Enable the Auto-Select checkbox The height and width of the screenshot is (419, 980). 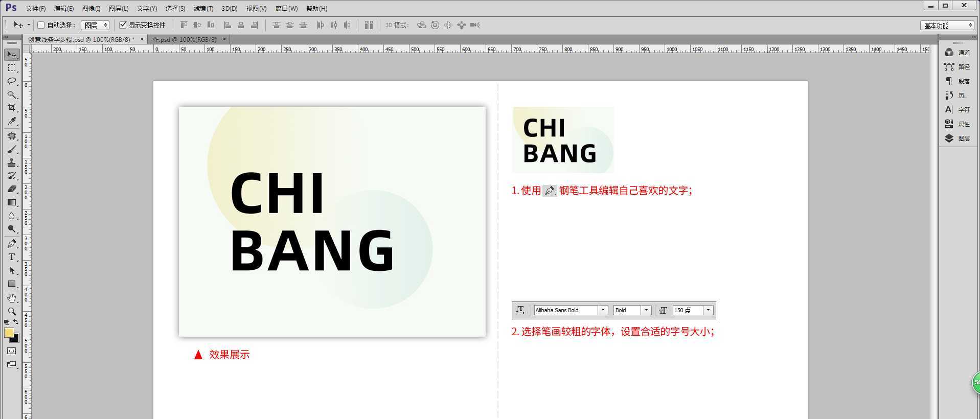(41, 25)
